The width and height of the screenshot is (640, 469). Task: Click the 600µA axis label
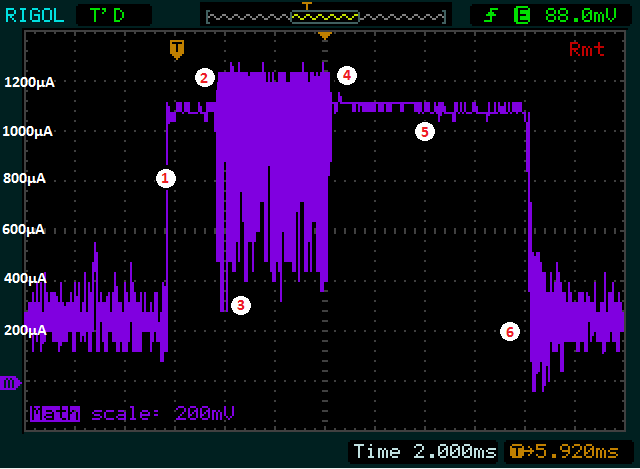point(23,229)
